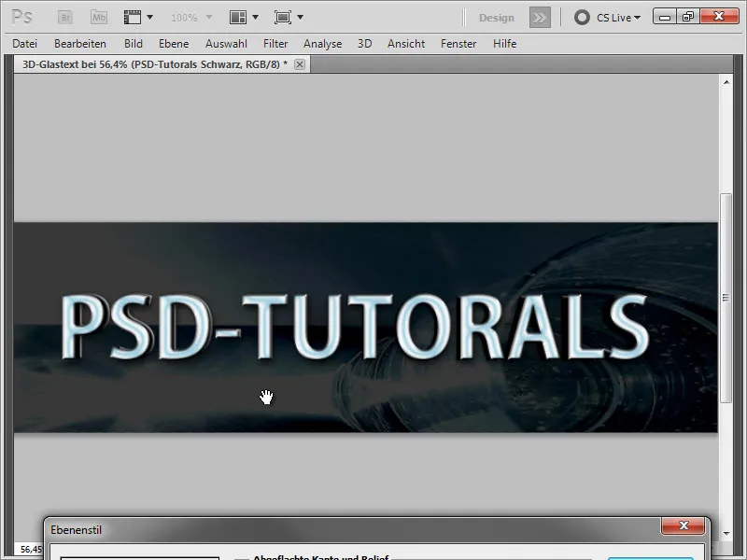Viewport: 747px width, 560px height.
Task: Click the Arrange Documents icon
Action: (238, 18)
